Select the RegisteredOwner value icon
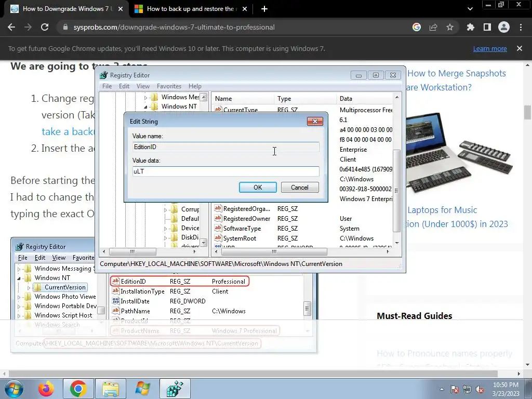Viewport: 532px width, 399px height. click(218, 219)
